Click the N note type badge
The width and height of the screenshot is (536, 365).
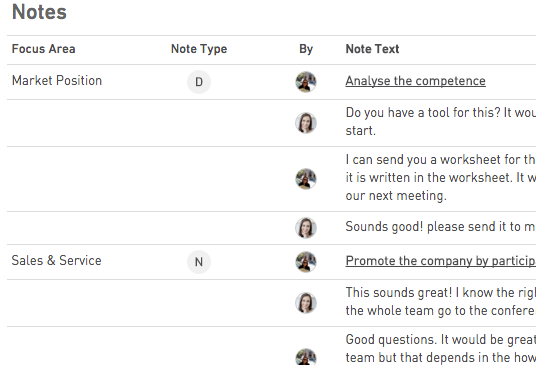199,262
